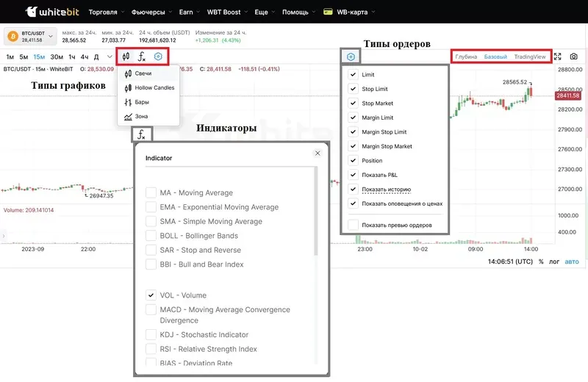Screen dimensions: 588x382
Task: Click the Indicator panel scrollbar
Action: tap(316, 212)
